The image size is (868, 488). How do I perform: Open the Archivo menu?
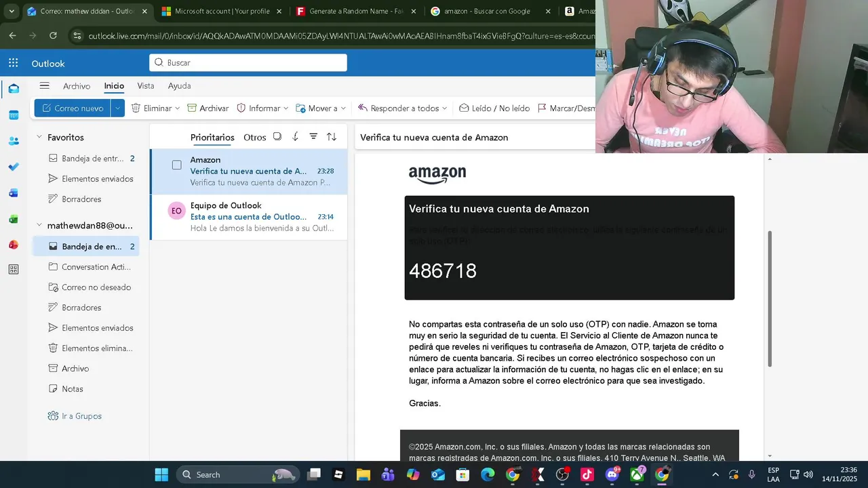[77, 86]
